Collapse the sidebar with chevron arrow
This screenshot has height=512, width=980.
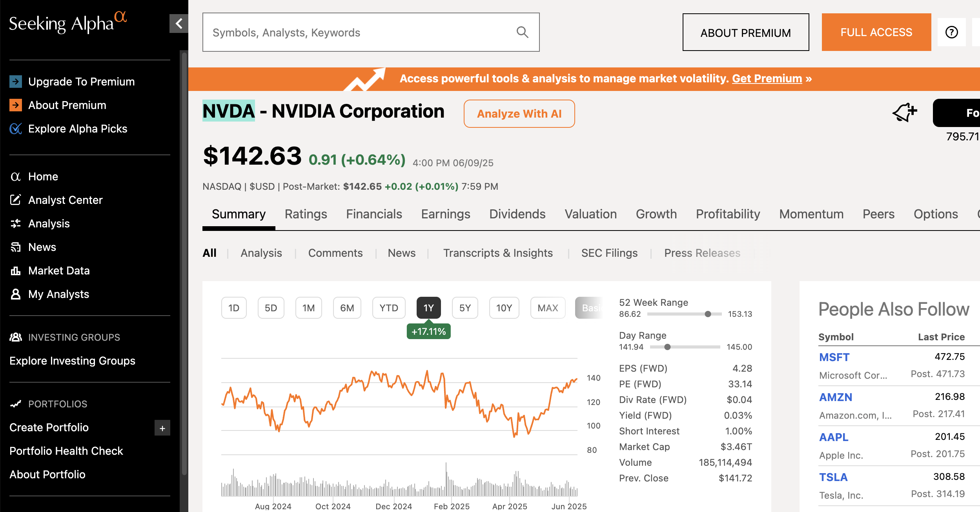[x=179, y=24]
